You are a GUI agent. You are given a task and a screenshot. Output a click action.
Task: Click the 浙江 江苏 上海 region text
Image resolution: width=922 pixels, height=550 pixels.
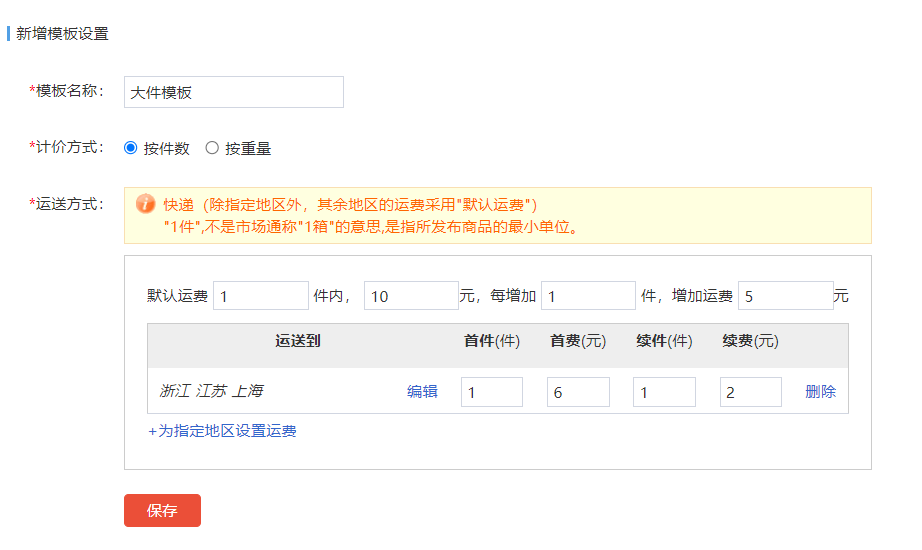coord(211,392)
